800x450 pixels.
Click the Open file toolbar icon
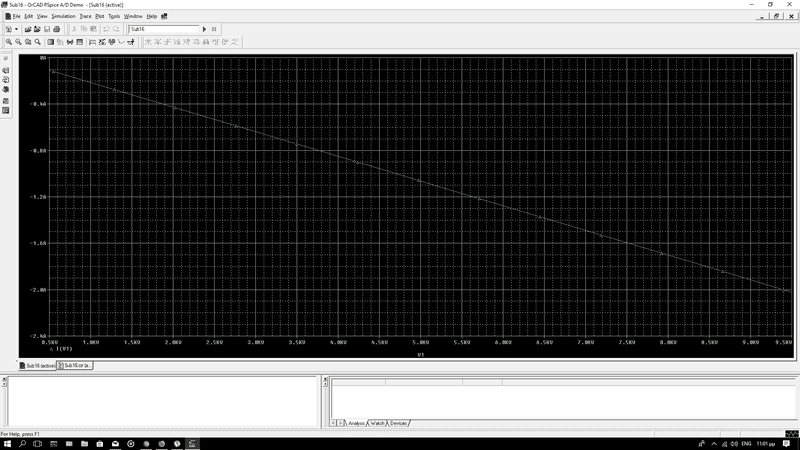pyautogui.click(x=28, y=29)
